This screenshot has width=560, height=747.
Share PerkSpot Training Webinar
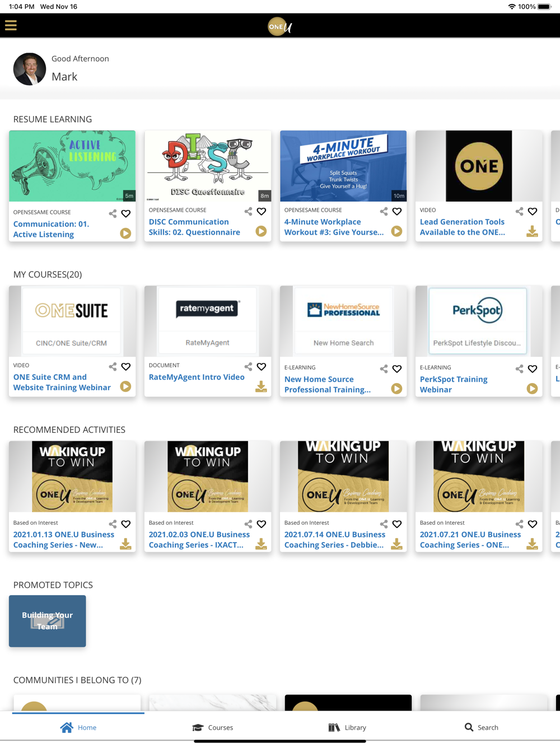click(519, 368)
